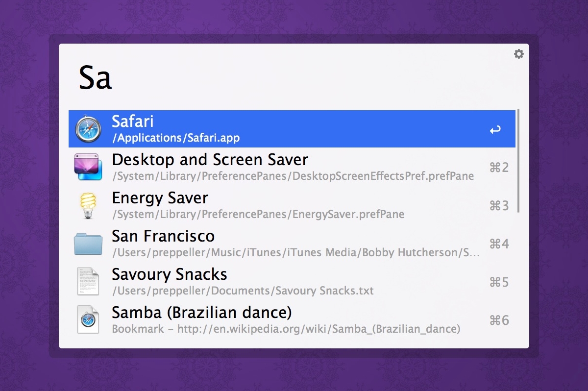Click the Savoury Snacks text document icon

pyautogui.click(x=88, y=282)
